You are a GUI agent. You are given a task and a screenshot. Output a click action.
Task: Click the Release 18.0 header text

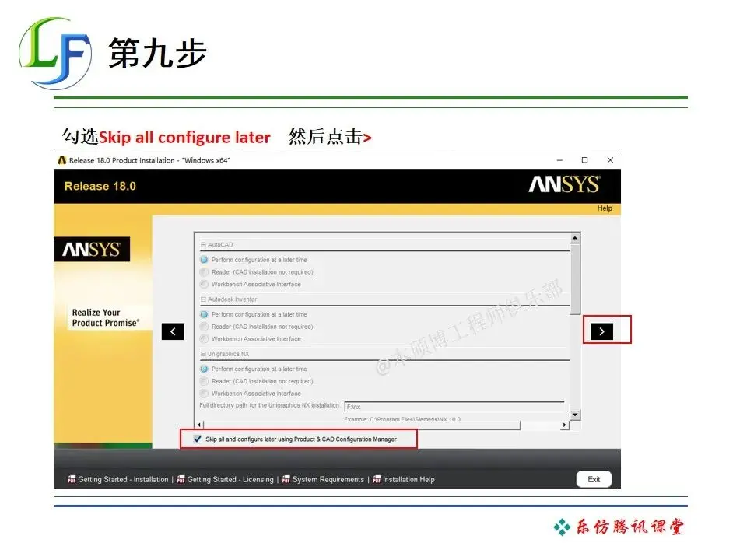click(x=100, y=186)
